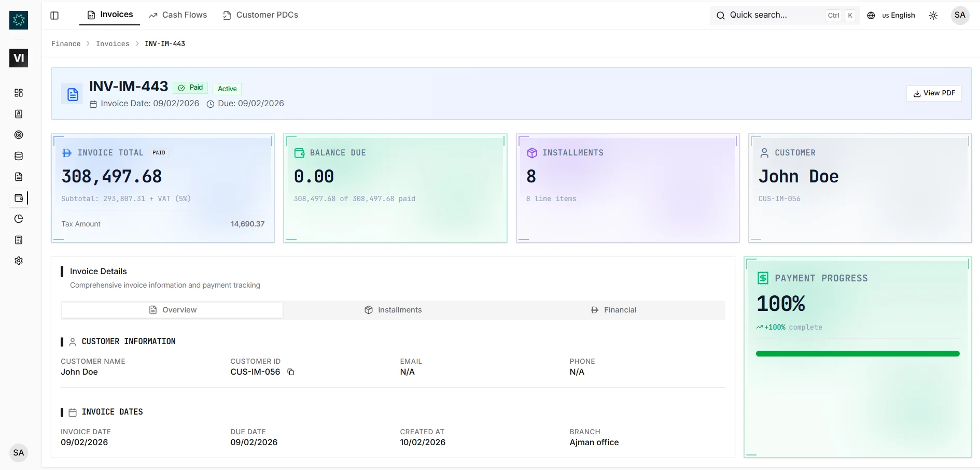Open the SA user avatar menu at top right
The height and width of the screenshot is (470, 980).
click(960, 15)
